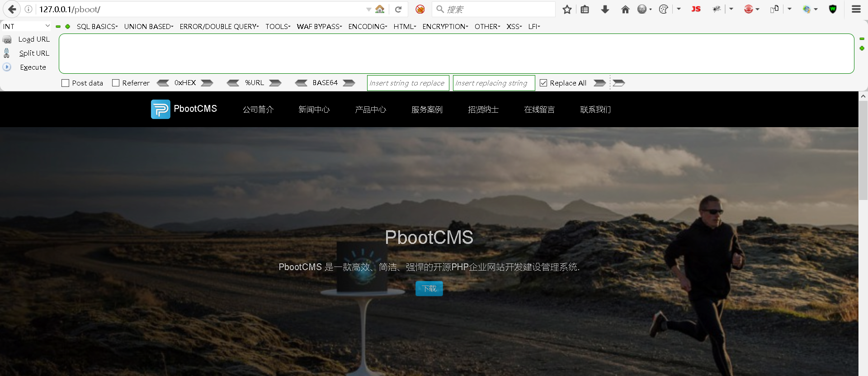
Task: Focus the Insert string to replace field
Action: pyautogui.click(x=408, y=83)
